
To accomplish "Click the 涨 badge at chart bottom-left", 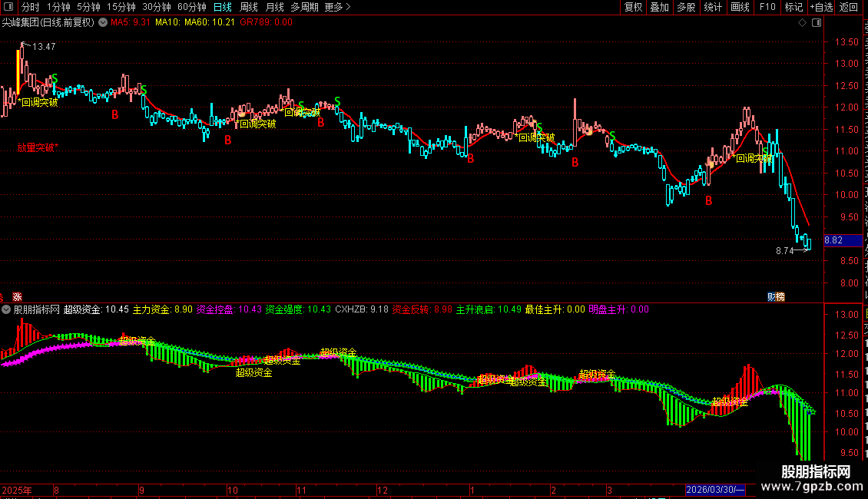I will point(17,297).
